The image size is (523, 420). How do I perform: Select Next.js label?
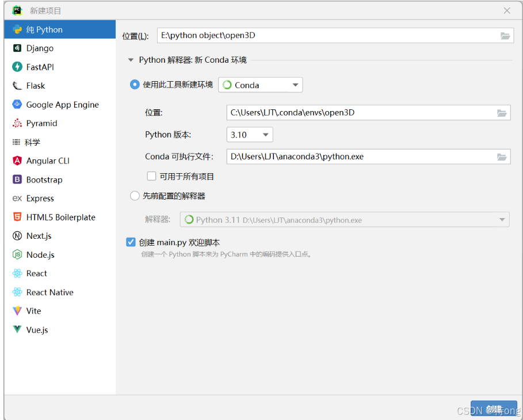coord(39,236)
